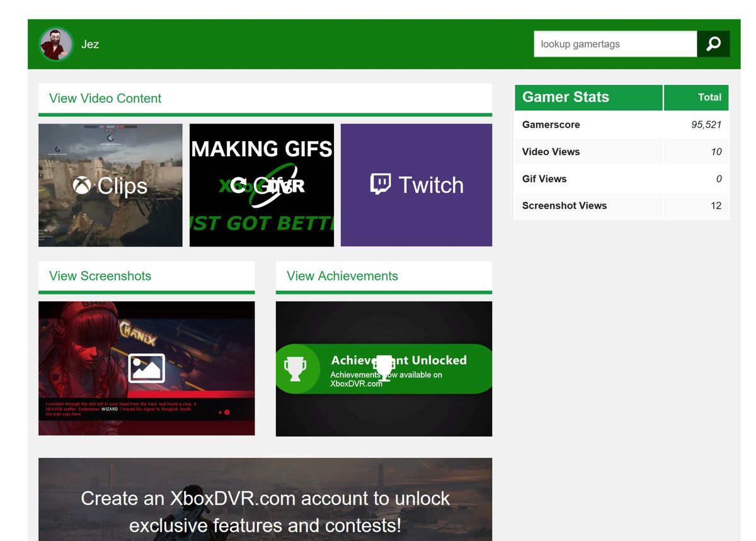The image size is (756, 541).
Task: Click the Video Views stat row
Action: (622, 151)
